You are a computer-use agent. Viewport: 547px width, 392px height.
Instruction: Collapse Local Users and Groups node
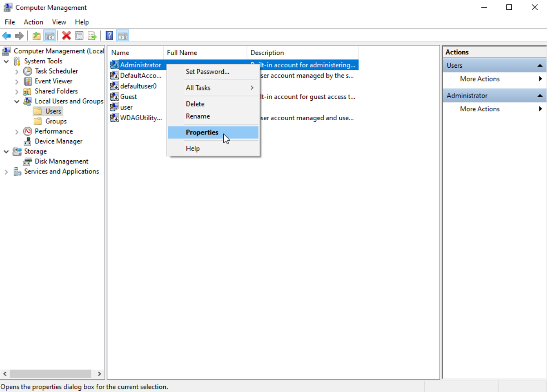[x=17, y=101]
